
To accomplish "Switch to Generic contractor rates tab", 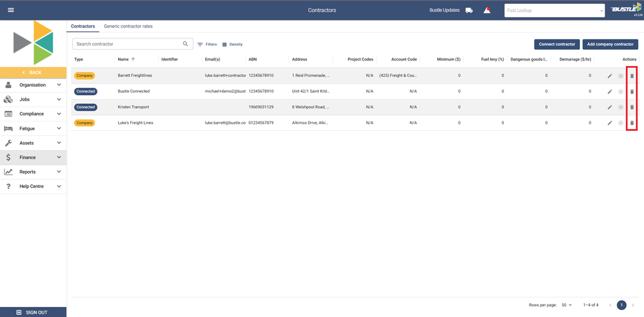I will tap(128, 26).
